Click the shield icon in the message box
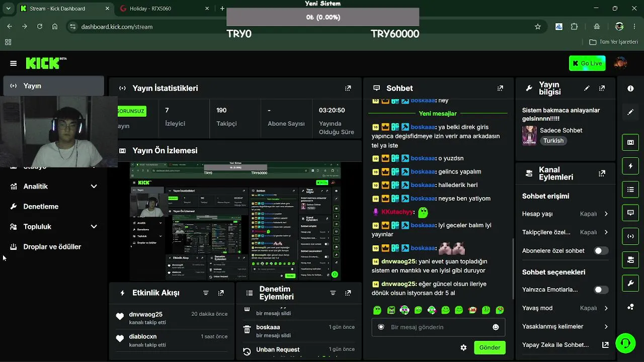This screenshot has height=362, width=644. pos(381,327)
